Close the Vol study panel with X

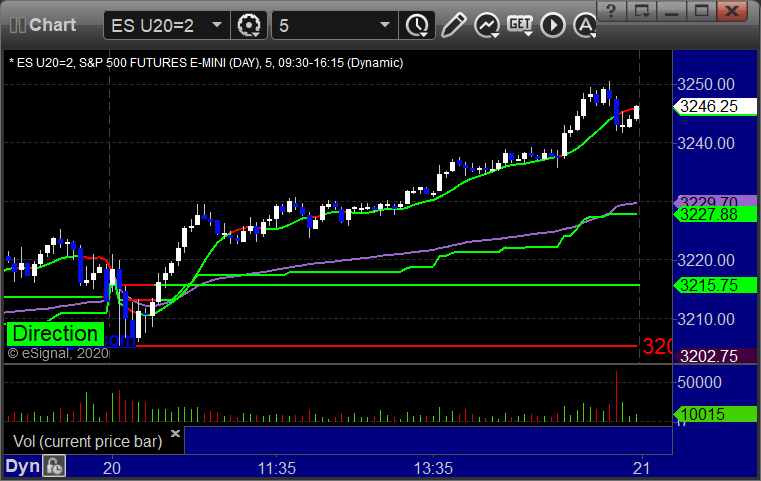click(176, 433)
